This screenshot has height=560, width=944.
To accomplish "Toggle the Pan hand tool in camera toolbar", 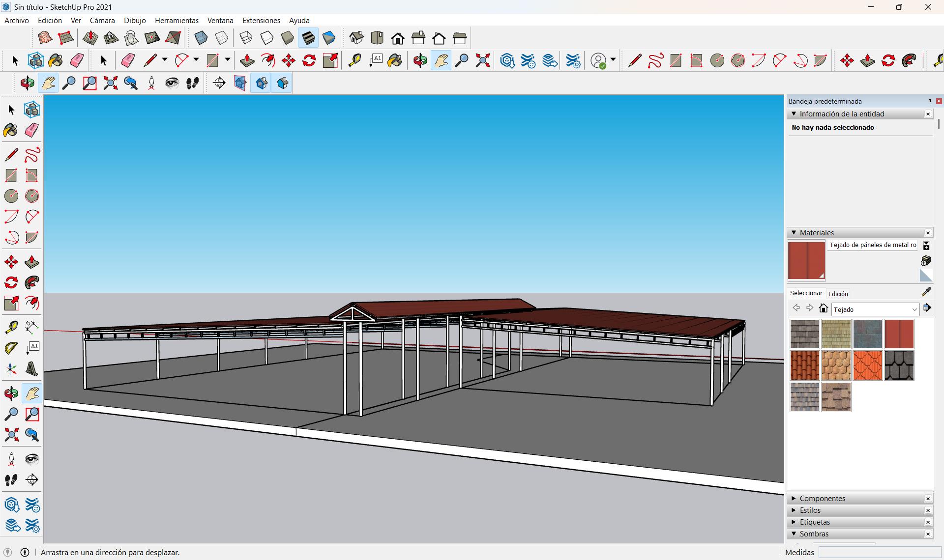I will [48, 83].
